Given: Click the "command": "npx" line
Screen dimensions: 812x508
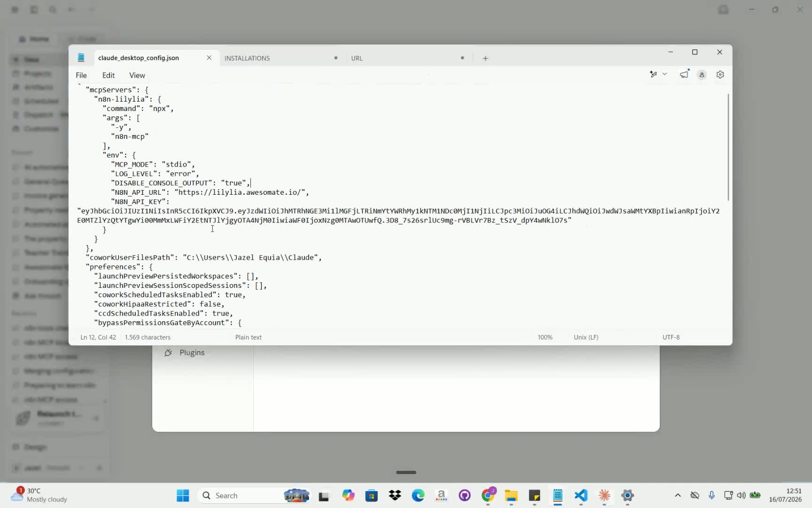Looking at the screenshot, I should 138,109.
